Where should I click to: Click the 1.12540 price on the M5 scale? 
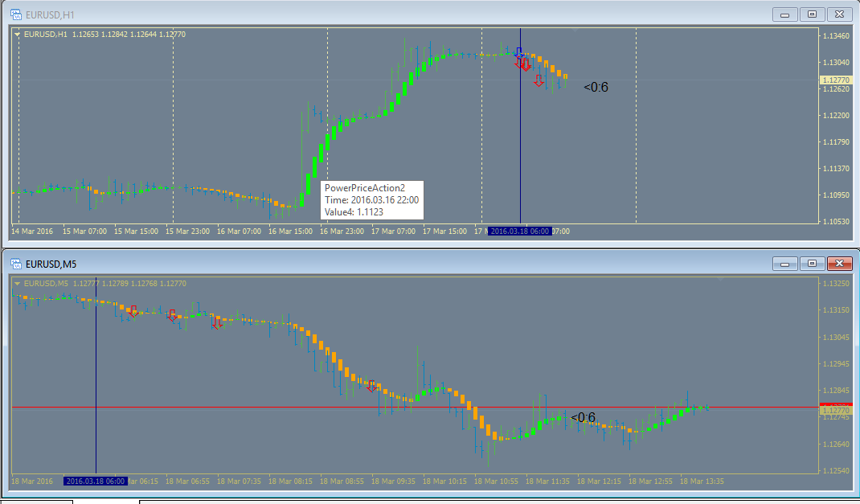(x=836, y=470)
